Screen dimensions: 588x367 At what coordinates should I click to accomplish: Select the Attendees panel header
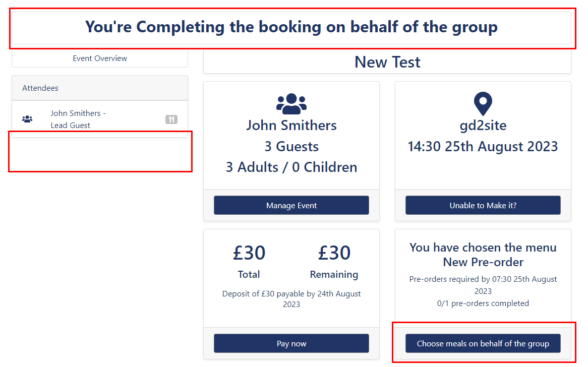[x=100, y=88]
